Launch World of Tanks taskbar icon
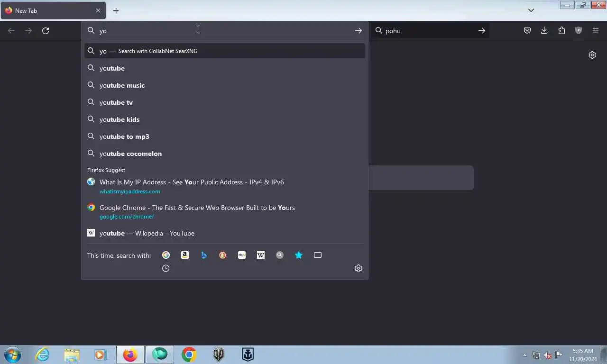 (219, 355)
